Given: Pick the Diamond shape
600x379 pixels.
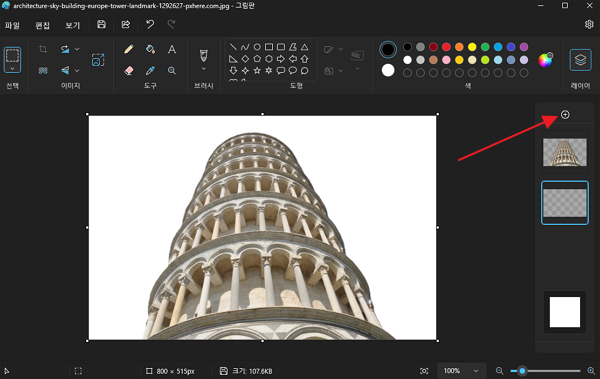Looking at the screenshot, I should coord(245,59).
